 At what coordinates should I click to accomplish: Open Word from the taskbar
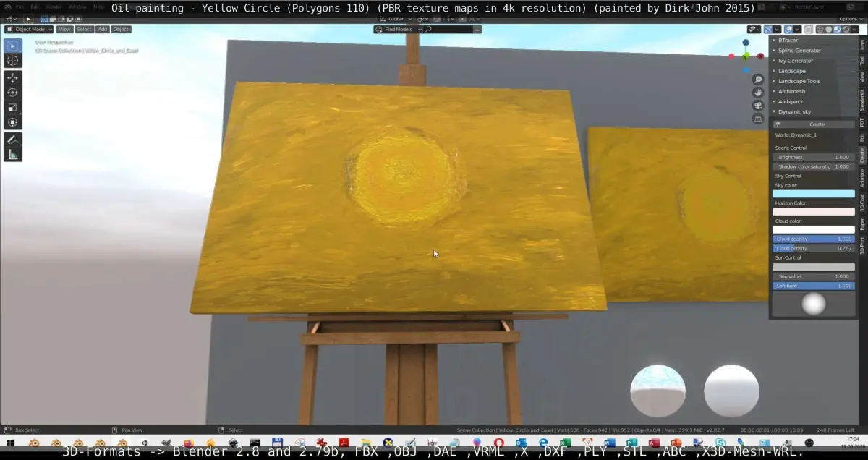(609, 443)
